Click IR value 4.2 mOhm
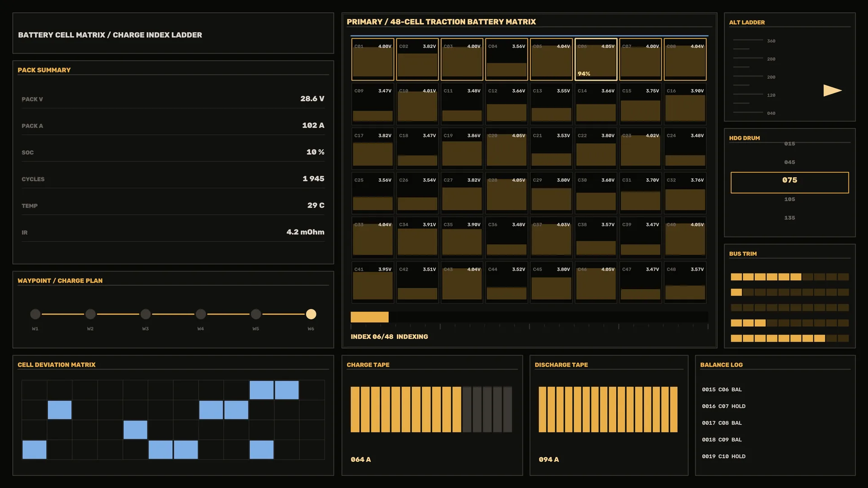The image size is (868, 488). pos(305,232)
